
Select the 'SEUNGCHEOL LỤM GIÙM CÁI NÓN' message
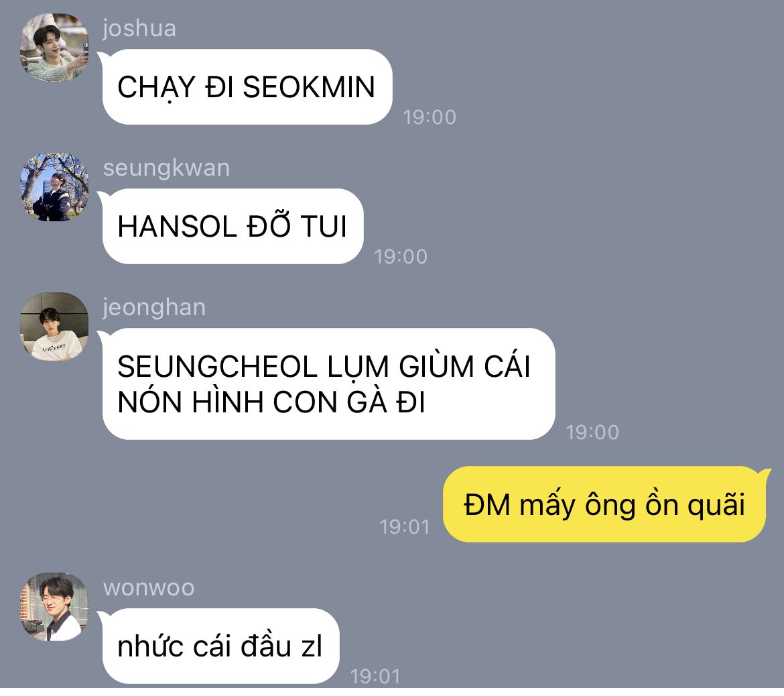328,384
